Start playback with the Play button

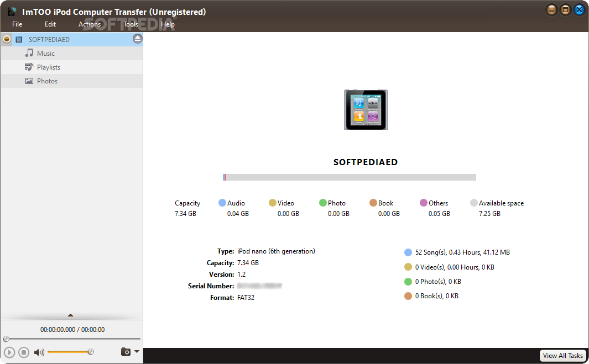9,352
